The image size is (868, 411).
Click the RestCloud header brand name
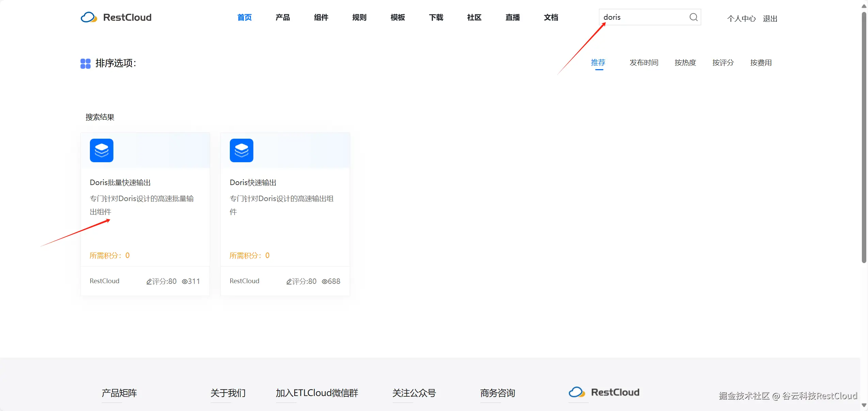pos(127,17)
